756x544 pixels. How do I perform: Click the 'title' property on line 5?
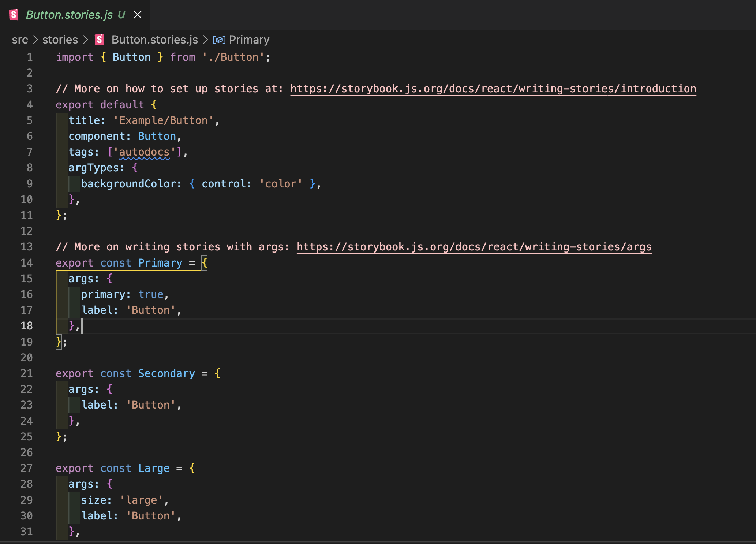coord(84,120)
